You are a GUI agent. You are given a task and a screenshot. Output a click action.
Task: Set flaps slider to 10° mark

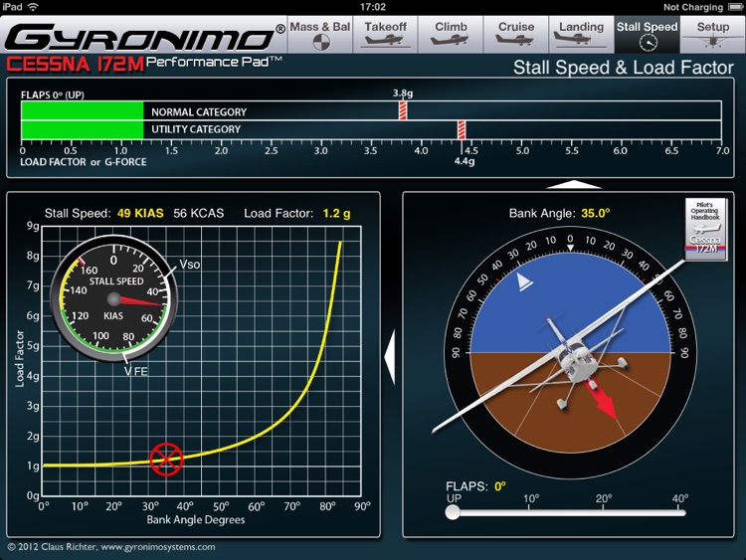(529, 512)
